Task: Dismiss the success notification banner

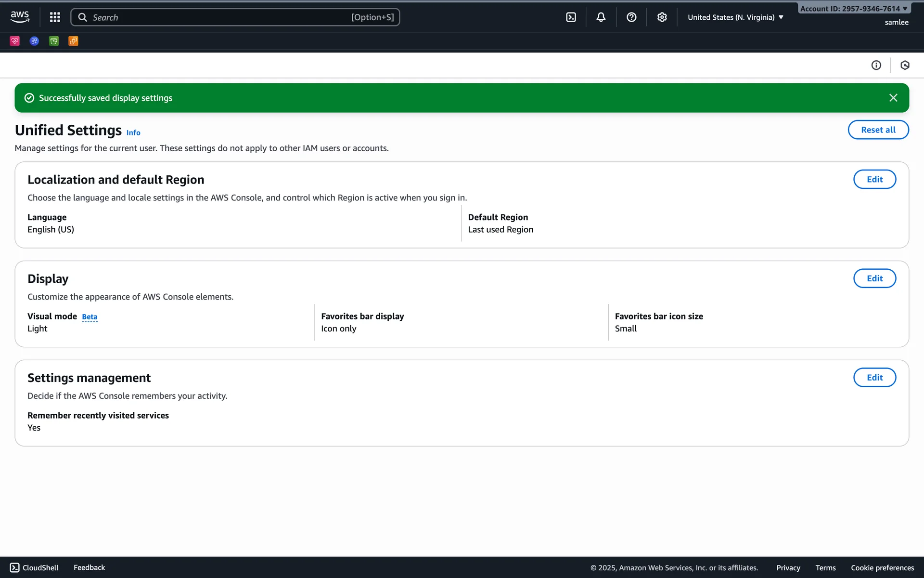Action: click(893, 98)
